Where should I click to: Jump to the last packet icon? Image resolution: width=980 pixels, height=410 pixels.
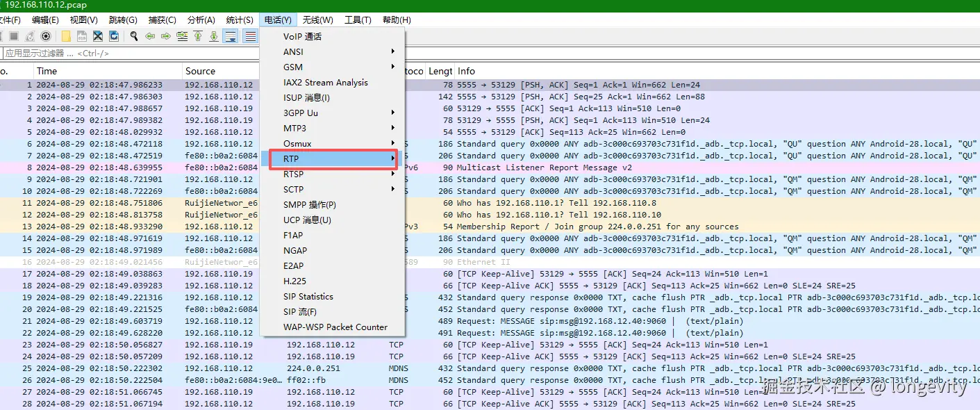click(214, 36)
